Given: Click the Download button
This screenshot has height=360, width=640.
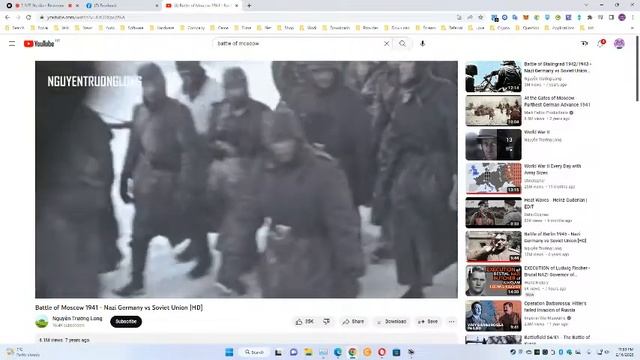Looking at the screenshot, I should click(x=391, y=322).
